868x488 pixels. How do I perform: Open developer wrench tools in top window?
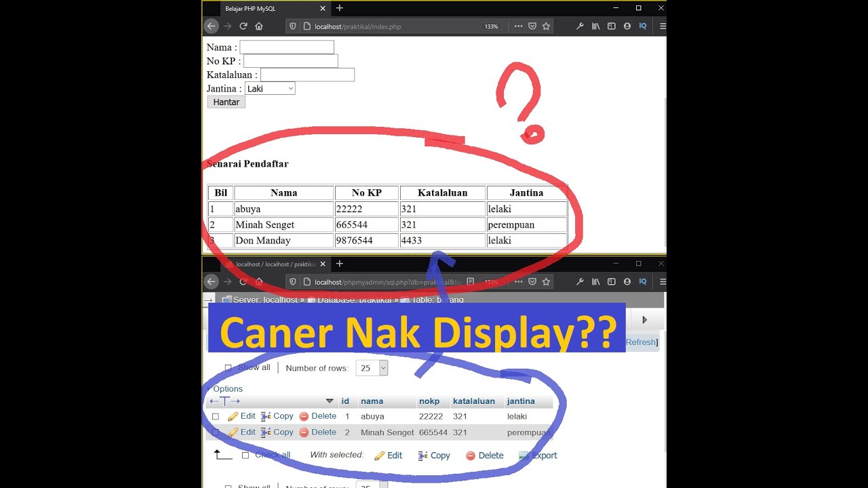[x=580, y=26]
